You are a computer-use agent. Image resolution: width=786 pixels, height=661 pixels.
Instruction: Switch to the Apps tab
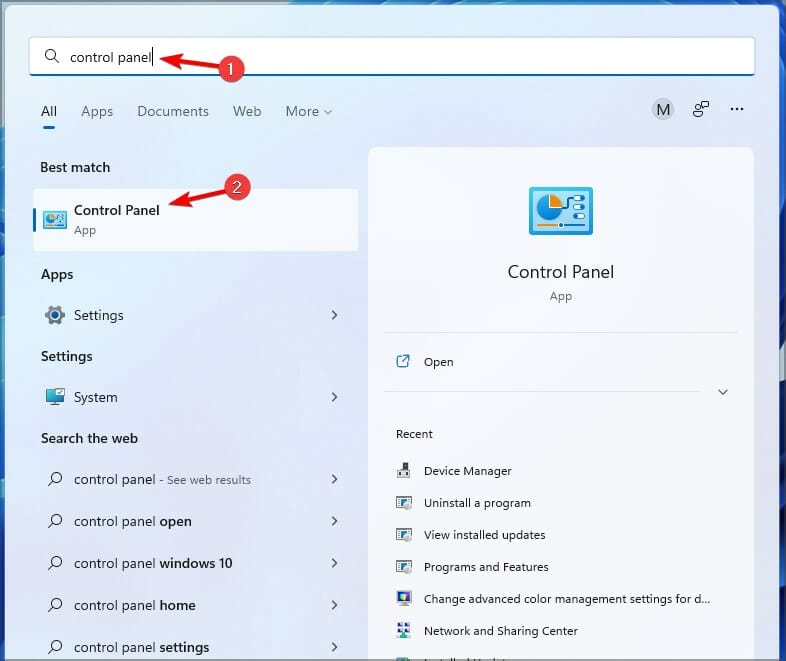(97, 111)
